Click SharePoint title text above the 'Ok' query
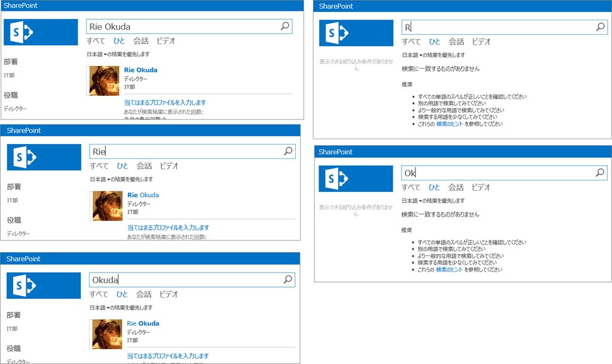The image size is (612, 364). tap(336, 152)
